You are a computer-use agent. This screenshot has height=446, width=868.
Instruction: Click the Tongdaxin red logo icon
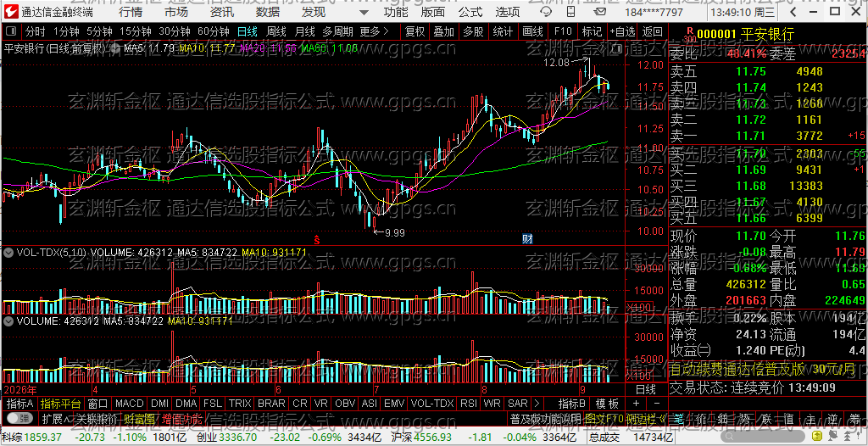tap(10, 11)
